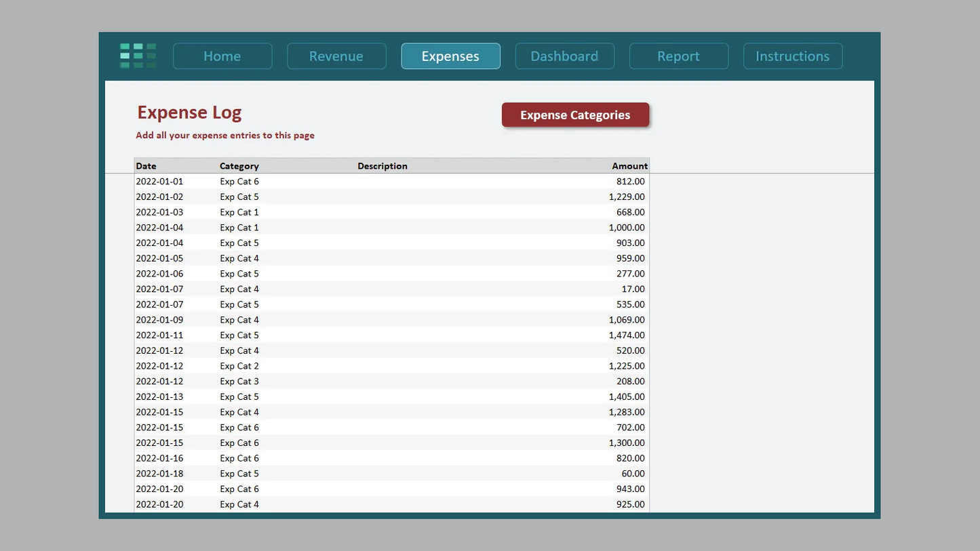Click Exp Cat 6 in the first row
This screenshot has height=551, width=980.
pyautogui.click(x=239, y=181)
